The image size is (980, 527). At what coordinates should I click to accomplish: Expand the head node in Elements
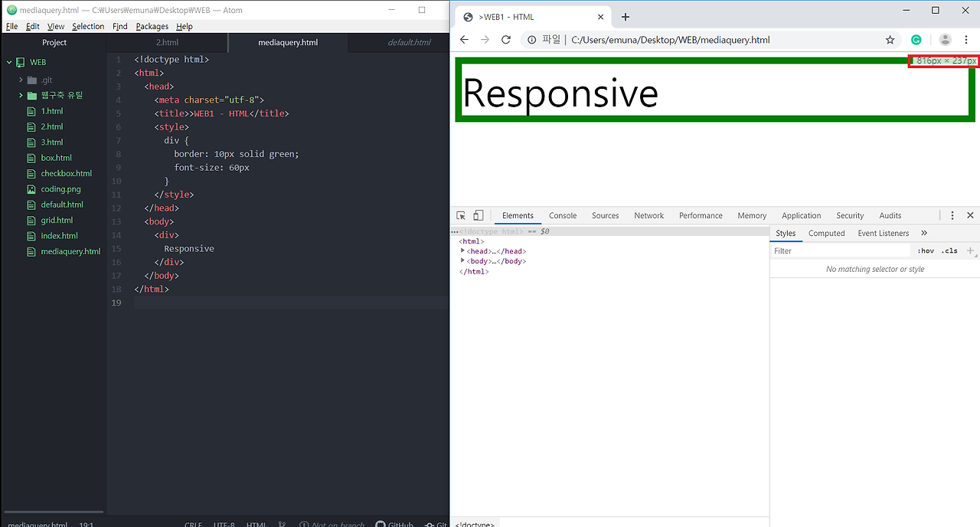coord(462,250)
